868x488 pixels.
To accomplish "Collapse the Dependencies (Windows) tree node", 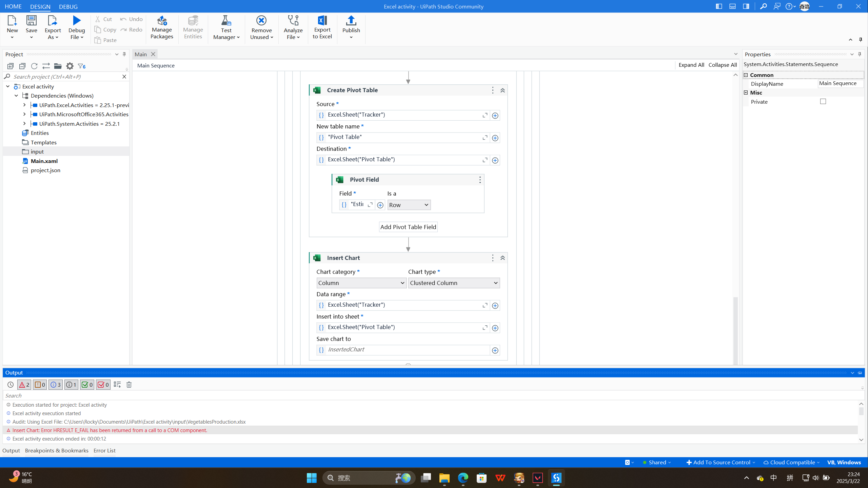I will click(x=16, y=96).
